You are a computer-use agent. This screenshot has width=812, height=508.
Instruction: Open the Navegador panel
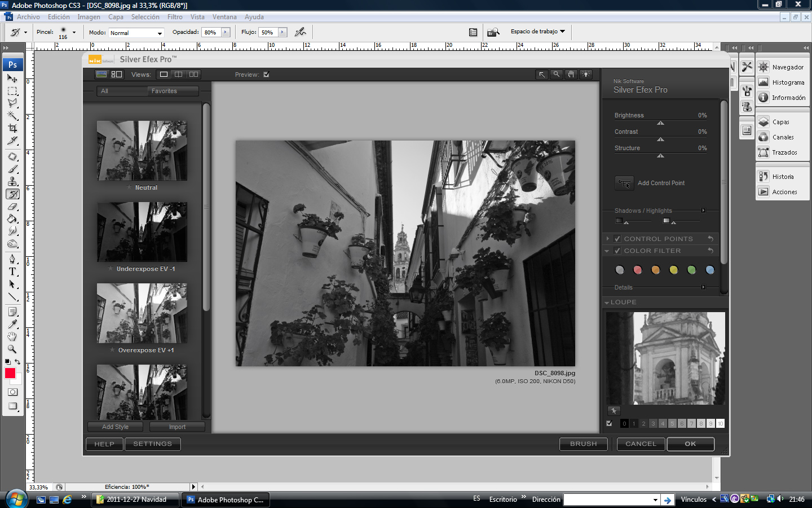tap(782, 67)
